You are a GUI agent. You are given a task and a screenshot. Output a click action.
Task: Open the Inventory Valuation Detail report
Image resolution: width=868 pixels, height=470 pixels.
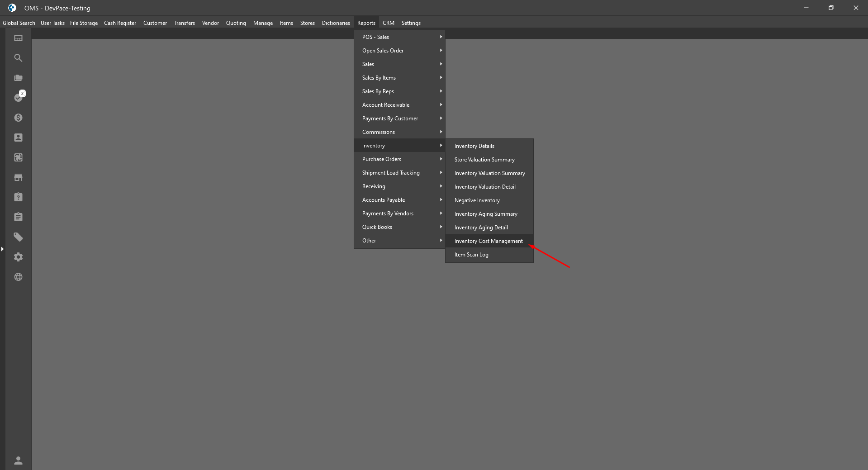(489, 187)
